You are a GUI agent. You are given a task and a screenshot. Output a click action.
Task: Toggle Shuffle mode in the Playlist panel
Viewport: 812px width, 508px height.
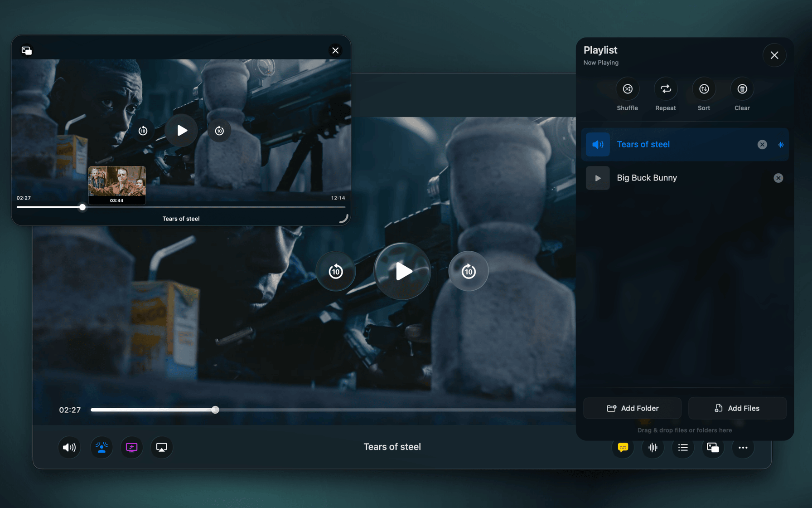point(628,88)
